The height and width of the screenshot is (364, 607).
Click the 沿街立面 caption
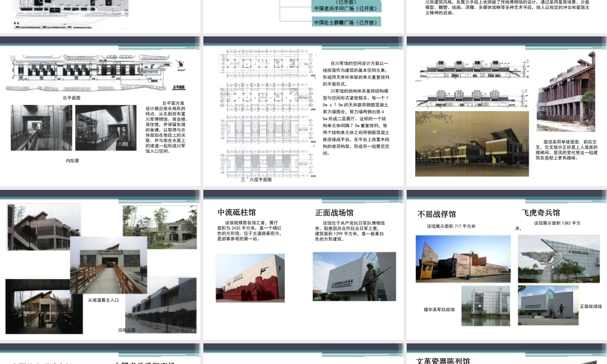click(x=127, y=331)
